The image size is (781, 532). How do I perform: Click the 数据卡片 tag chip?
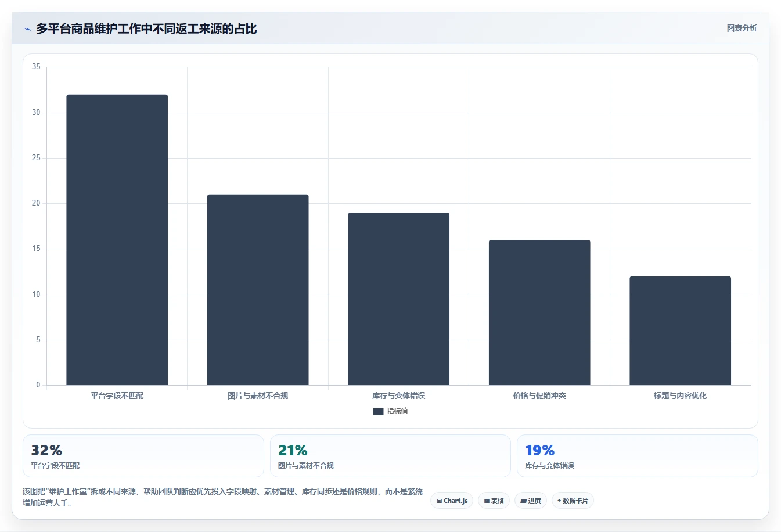(x=573, y=501)
